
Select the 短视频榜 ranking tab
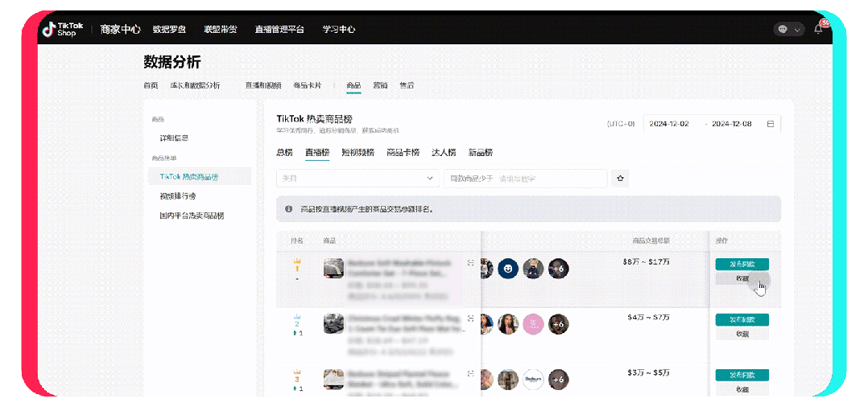click(x=358, y=153)
